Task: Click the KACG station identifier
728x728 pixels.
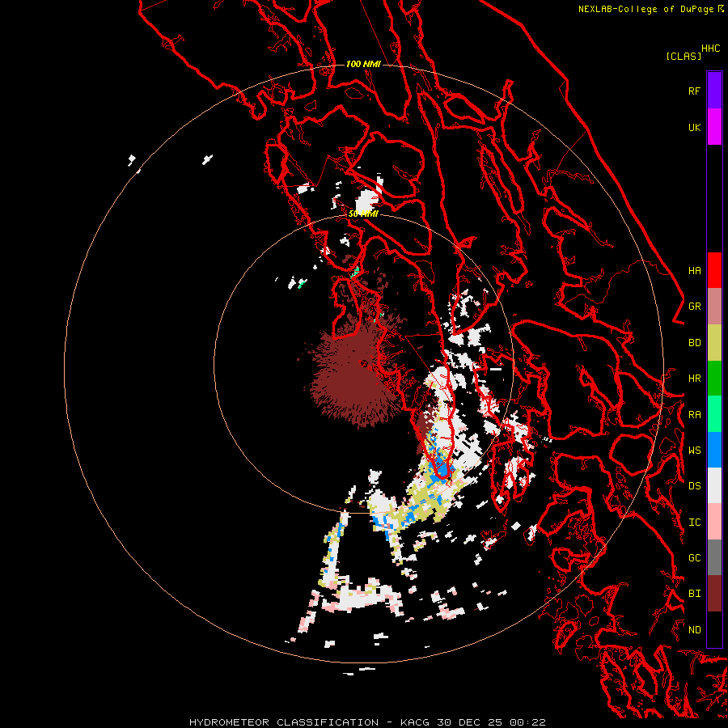Action: (416, 722)
